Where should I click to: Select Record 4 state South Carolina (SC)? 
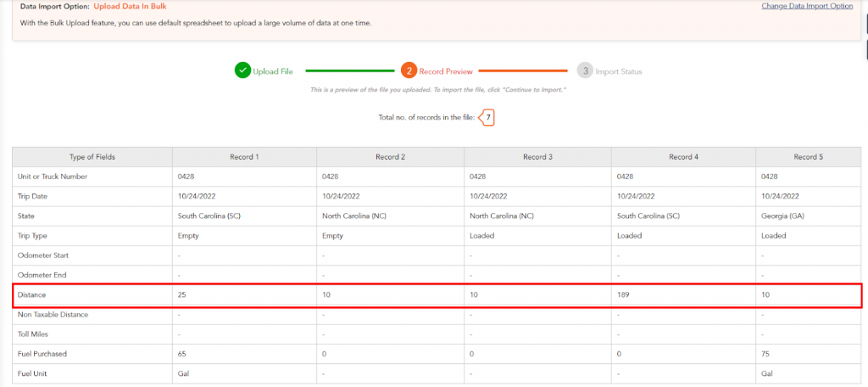click(x=647, y=216)
